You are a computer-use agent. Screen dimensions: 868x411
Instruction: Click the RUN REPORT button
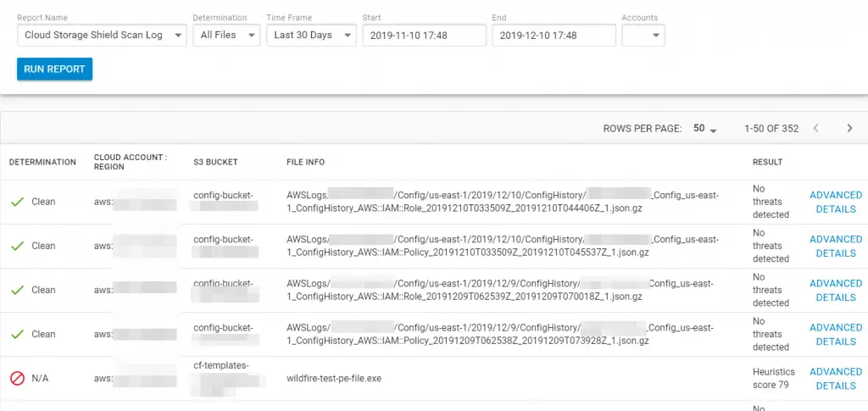point(54,69)
